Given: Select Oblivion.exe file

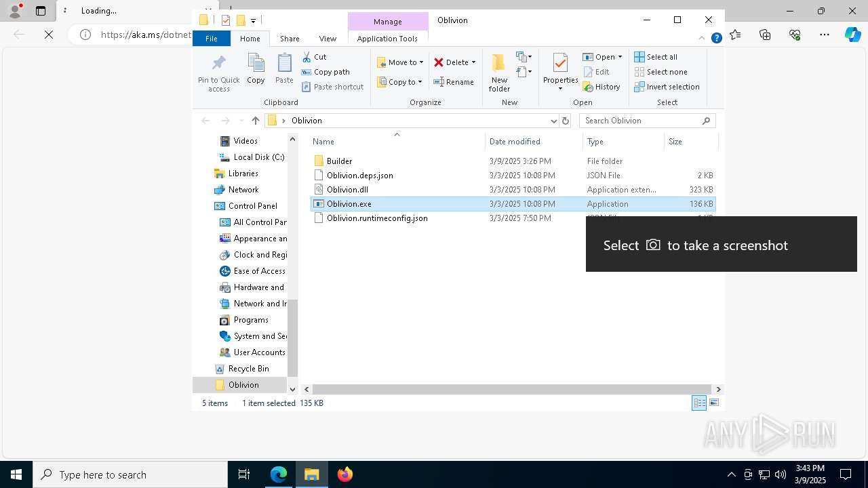Looking at the screenshot, I should [x=513, y=204].
